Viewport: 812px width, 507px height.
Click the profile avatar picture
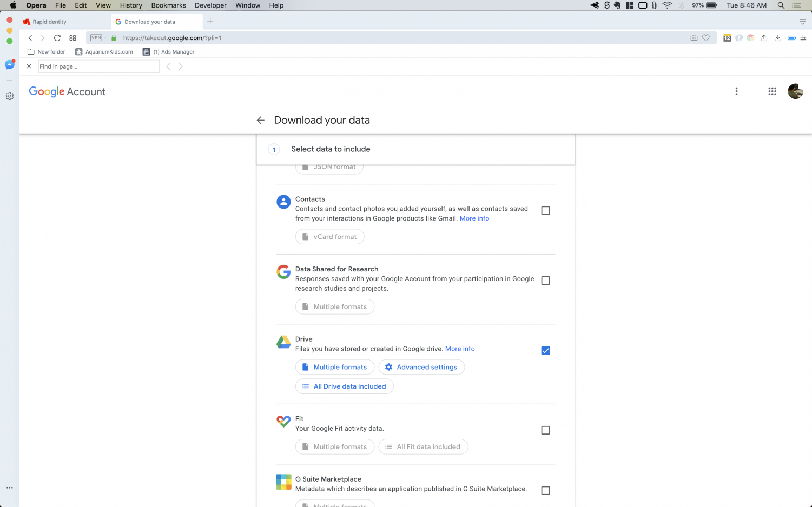(795, 91)
